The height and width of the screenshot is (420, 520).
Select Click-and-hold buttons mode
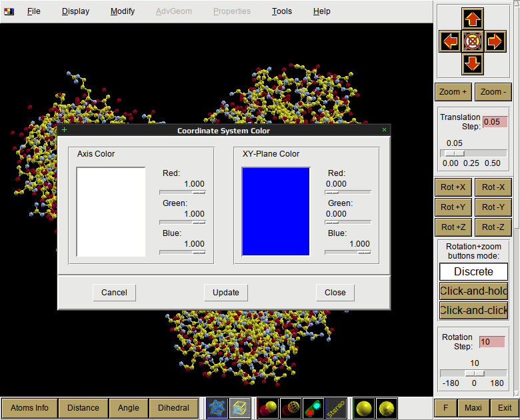tap(473, 291)
